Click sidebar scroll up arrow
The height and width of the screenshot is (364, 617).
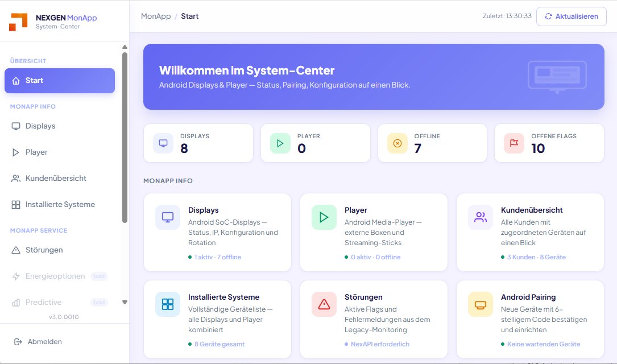click(x=125, y=47)
